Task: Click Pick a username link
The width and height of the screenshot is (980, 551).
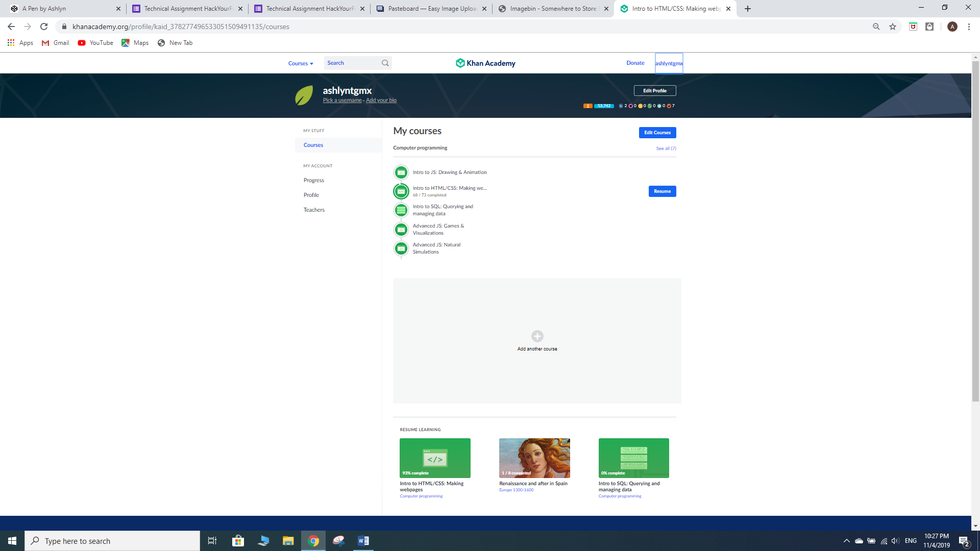Action: point(342,101)
